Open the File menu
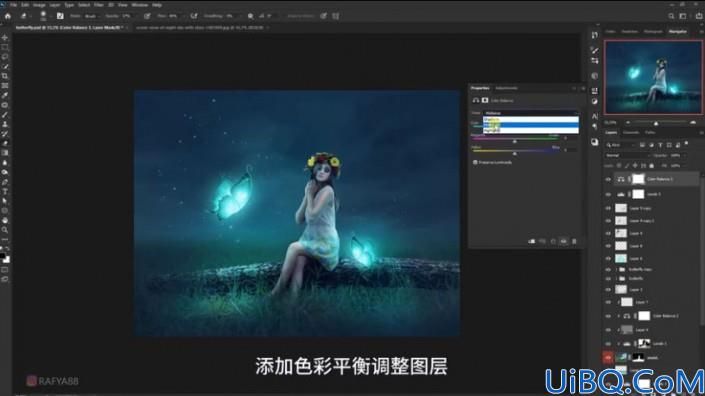Image resolution: width=705 pixels, height=396 pixels. tap(13, 5)
